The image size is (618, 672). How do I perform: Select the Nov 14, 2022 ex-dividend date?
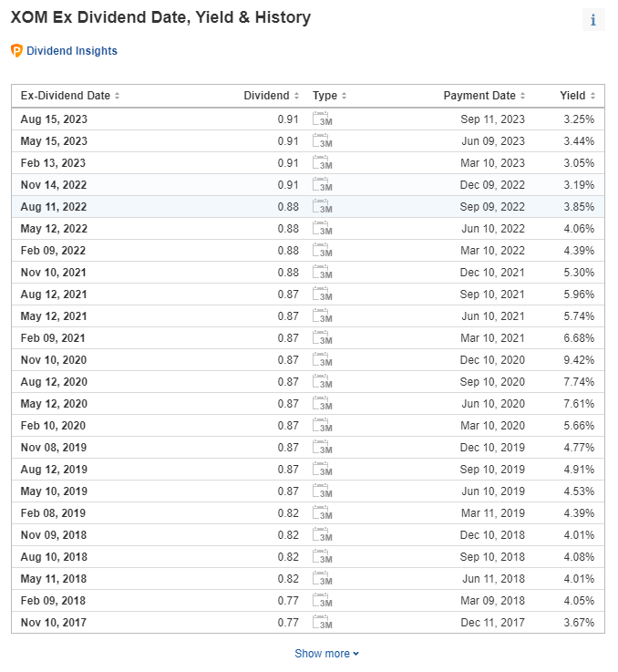coord(54,185)
